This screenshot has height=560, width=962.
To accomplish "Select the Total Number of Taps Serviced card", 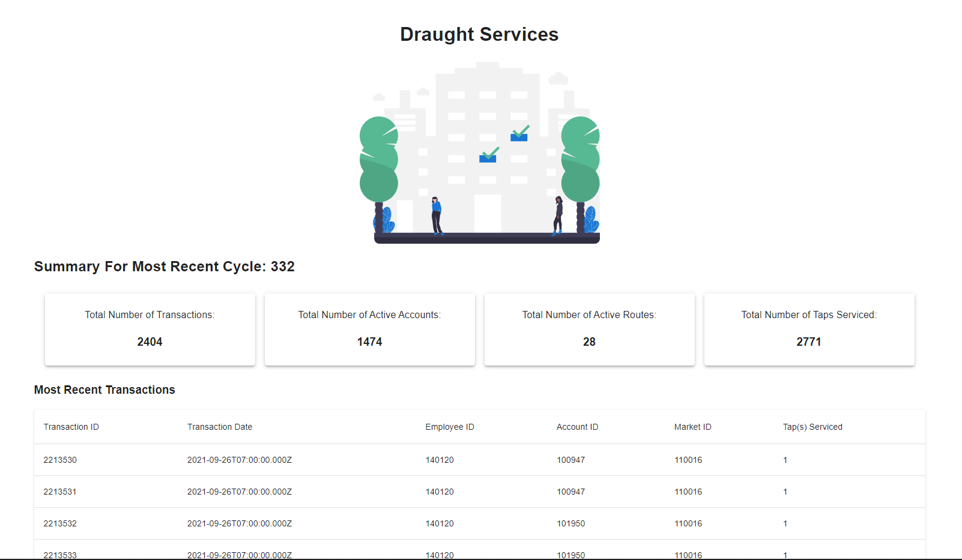I will tap(809, 329).
